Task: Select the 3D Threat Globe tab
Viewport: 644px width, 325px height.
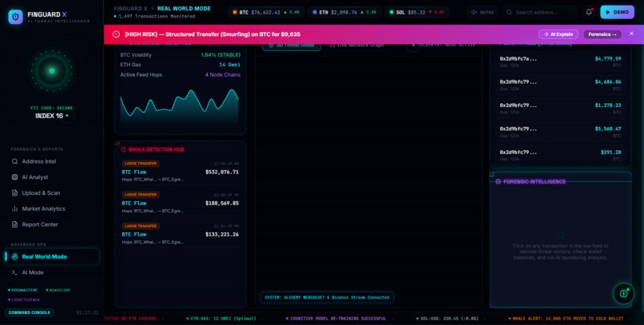Action: click(291, 46)
